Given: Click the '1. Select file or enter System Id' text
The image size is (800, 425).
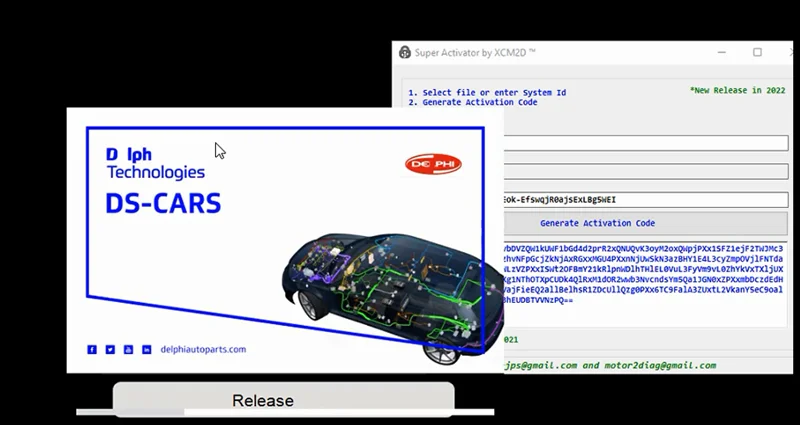Looking at the screenshot, I should coord(487,92).
